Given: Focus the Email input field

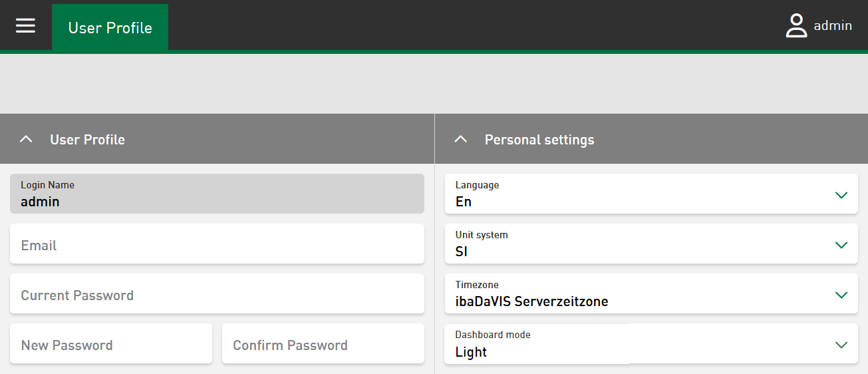Looking at the screenshot, I should click(x=217, y=244).
